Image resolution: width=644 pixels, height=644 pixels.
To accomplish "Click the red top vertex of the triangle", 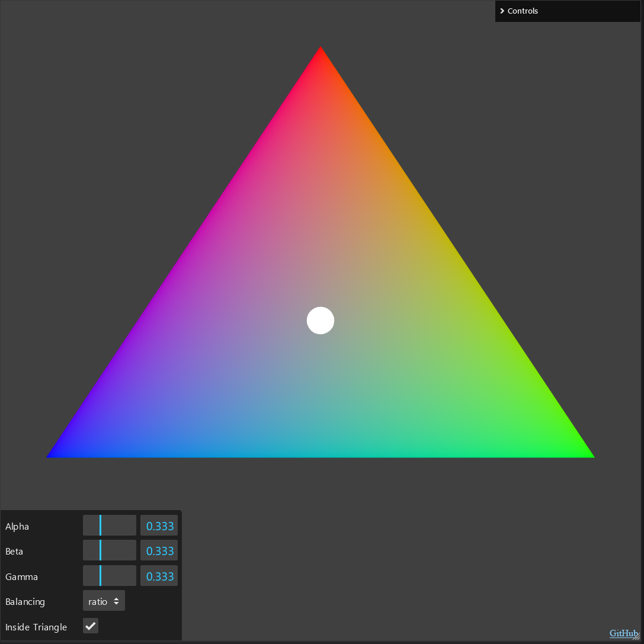I will (x=321, y=53).
